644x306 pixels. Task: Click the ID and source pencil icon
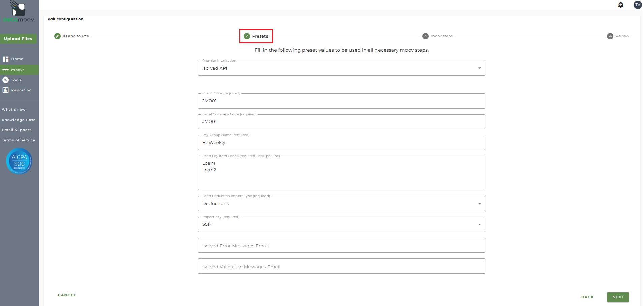point(57,36)
